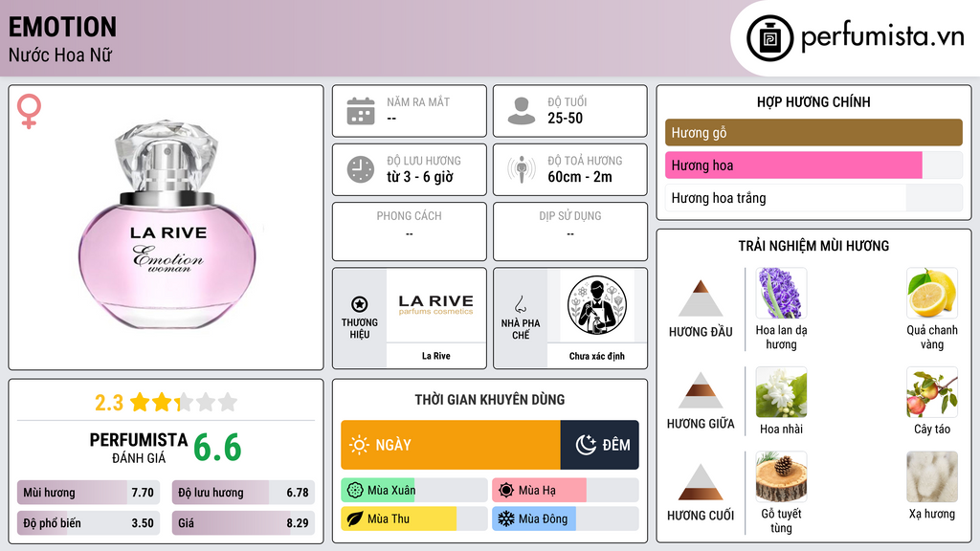Click the La Rive brand name link
This screenshot has width=980, height=551.
pyautogui.click(x=435, y=356)
